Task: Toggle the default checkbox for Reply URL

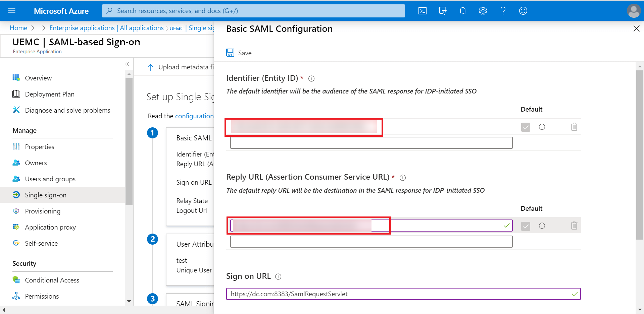Action: tap(526, 226)
